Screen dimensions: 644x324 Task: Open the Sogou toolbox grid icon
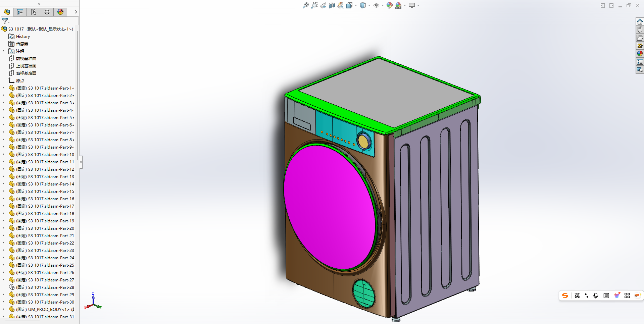tap(627, 295)
